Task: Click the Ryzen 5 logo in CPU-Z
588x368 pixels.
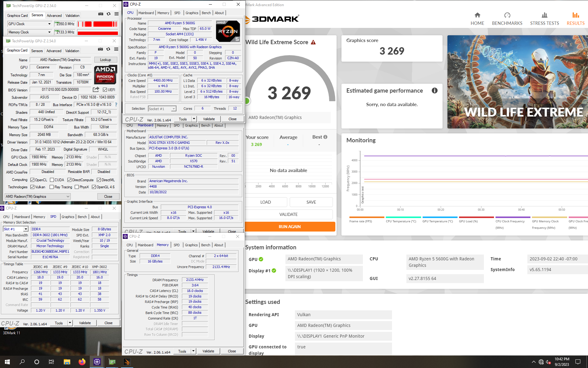Action: 228,31
